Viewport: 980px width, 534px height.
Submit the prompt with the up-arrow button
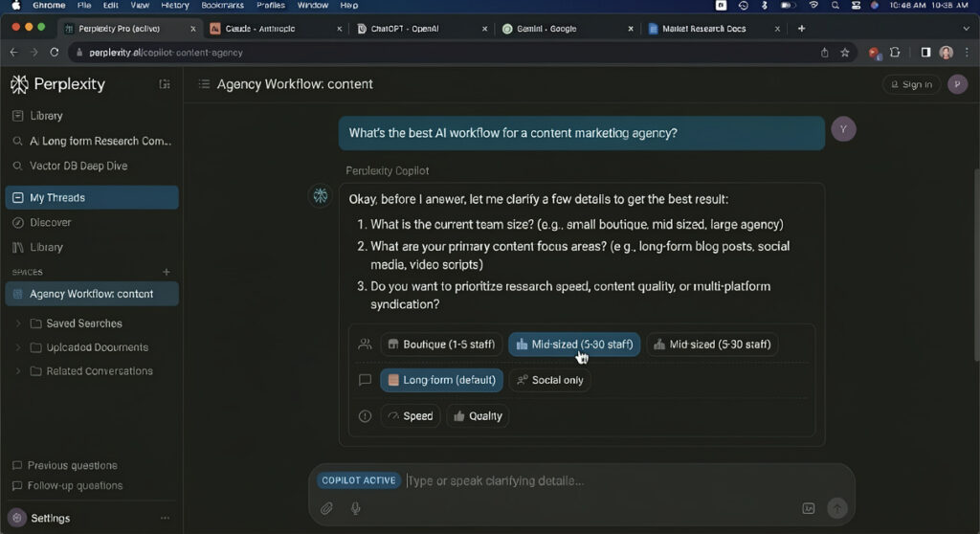836,508
